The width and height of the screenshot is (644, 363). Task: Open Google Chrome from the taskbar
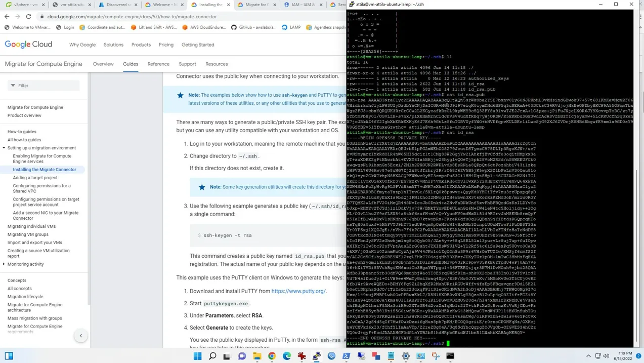[x=272, y=356]
